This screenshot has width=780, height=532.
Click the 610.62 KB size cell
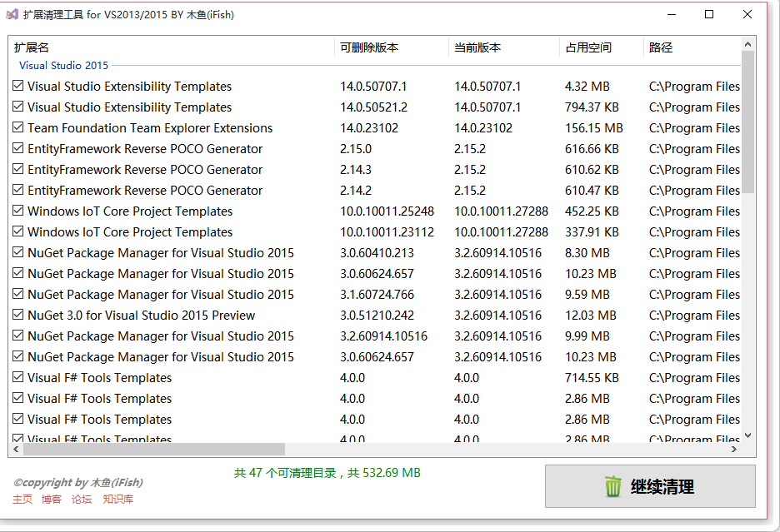point(592,170)
